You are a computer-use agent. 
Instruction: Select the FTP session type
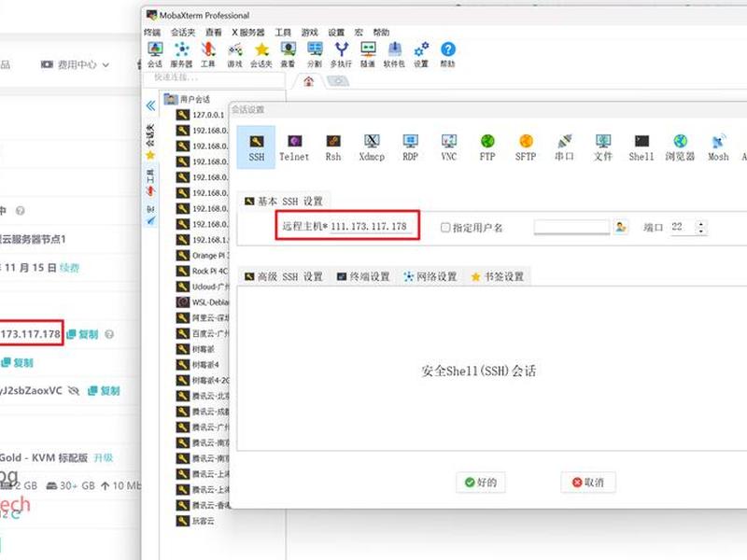pyautogui.click(x=487, y=147)
